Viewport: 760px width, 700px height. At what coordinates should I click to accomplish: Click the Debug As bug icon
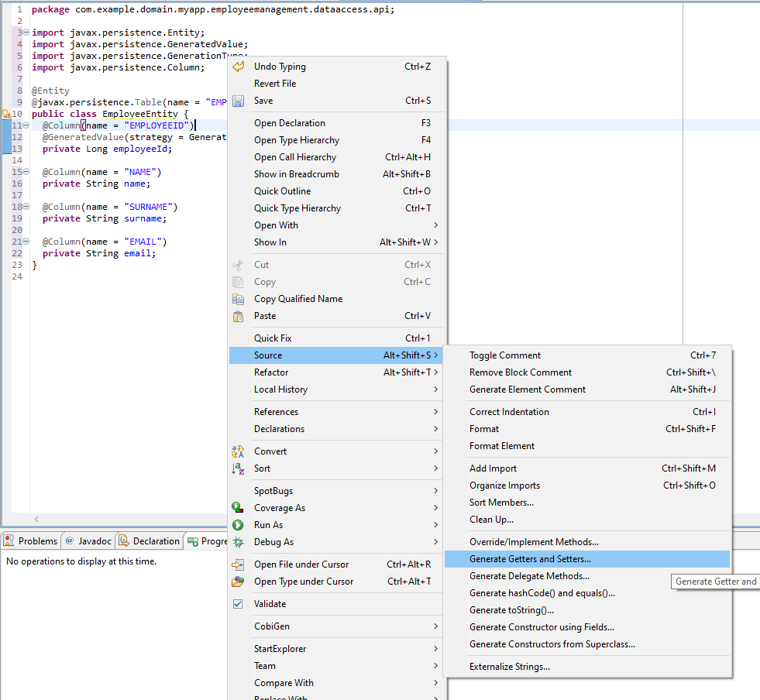pos(239,542)
